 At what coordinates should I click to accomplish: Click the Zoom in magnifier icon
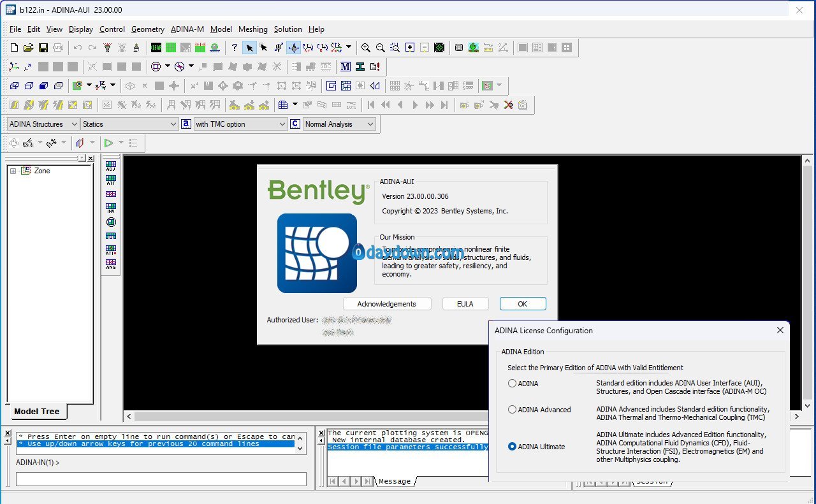coord(366,48)
